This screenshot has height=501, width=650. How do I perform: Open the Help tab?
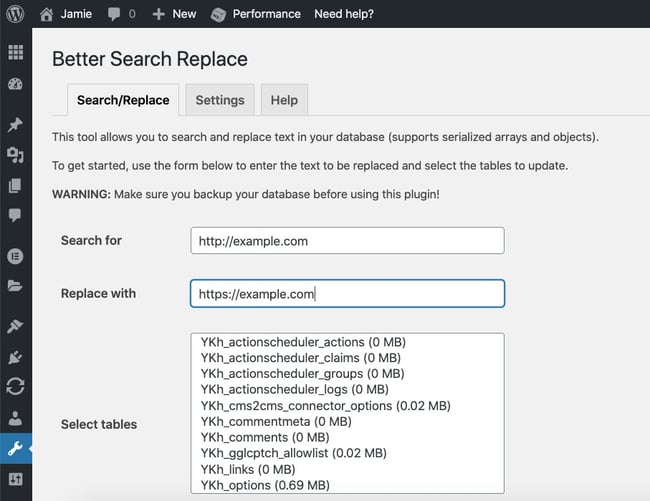284,100
